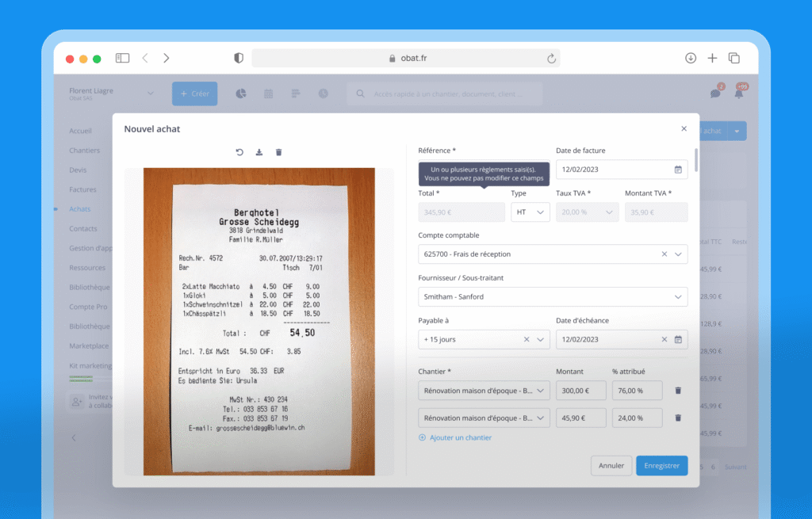Viewport: 812px width, 519px height.
Task: Remove the second chantier row (45,90 €)
Action: point(678,418)
